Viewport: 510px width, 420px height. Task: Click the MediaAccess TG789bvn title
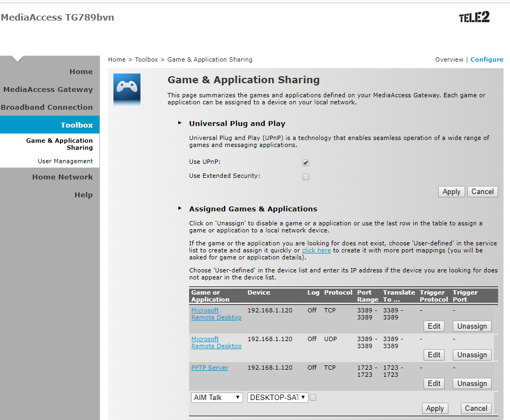click(x=58, y=17)
